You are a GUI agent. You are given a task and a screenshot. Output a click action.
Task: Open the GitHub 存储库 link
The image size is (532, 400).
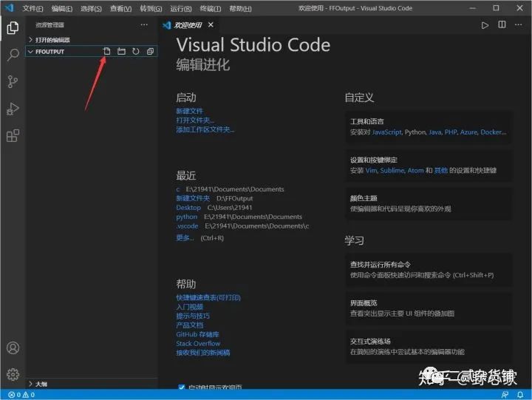coord(197,334)
